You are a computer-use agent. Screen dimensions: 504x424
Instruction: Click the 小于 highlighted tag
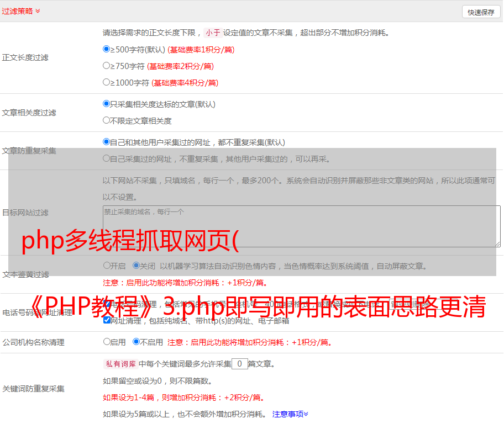(213, 33)
